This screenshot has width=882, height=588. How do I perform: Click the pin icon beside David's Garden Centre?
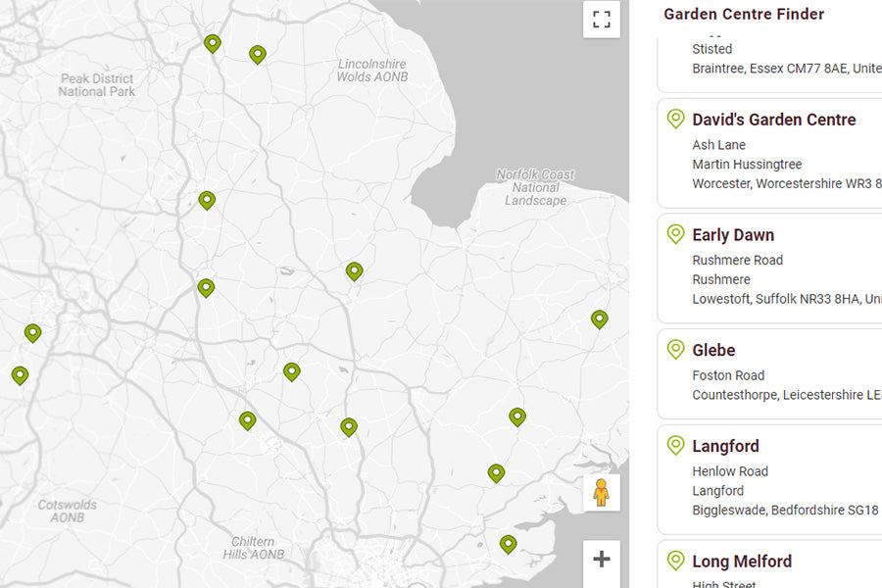tap(675, 120)
